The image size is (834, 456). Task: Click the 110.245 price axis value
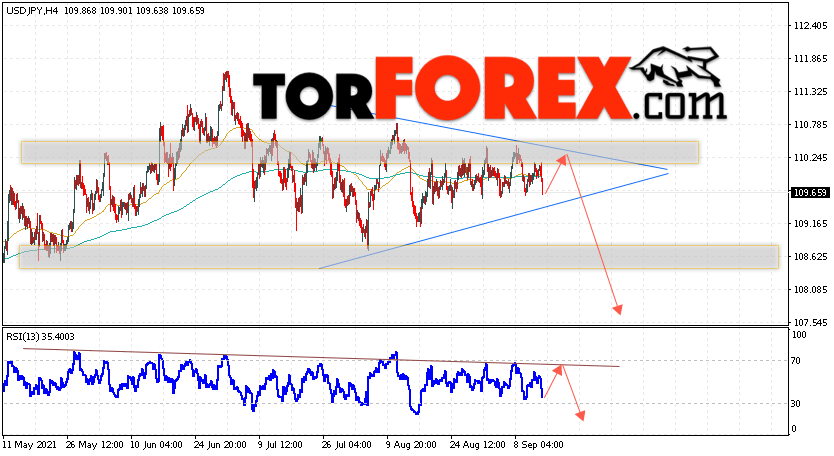[x=810, y=158]
